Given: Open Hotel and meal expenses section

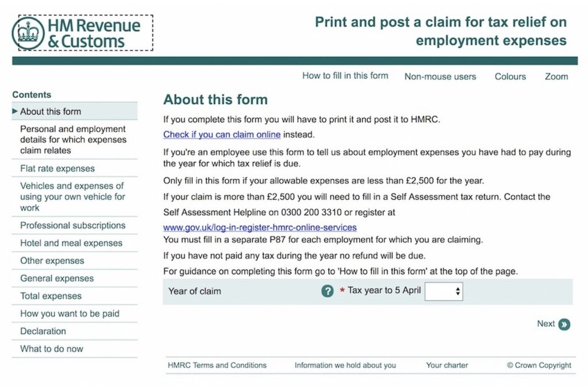Looking at the screenshot, I should tap(71, 243).
